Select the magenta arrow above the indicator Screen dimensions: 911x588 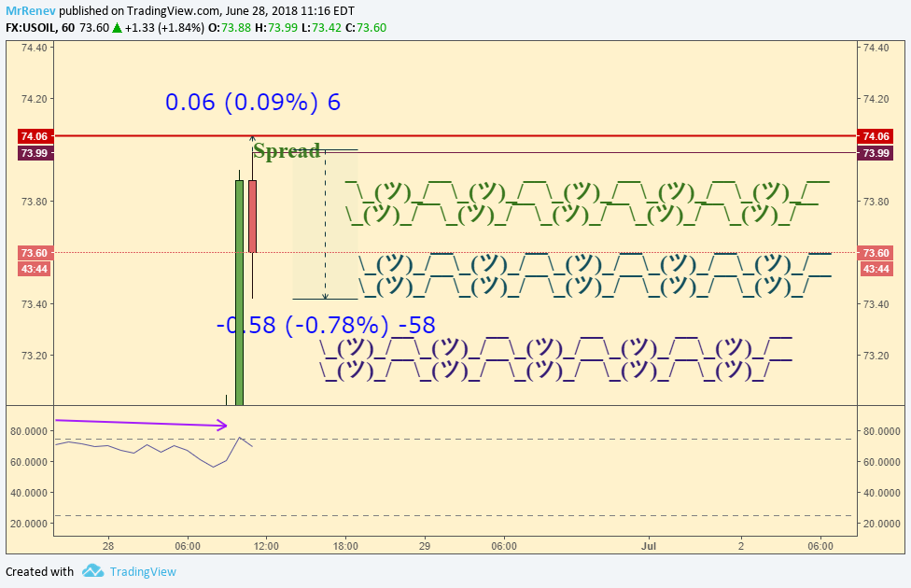pyautogui.click(x=141, y=423)
